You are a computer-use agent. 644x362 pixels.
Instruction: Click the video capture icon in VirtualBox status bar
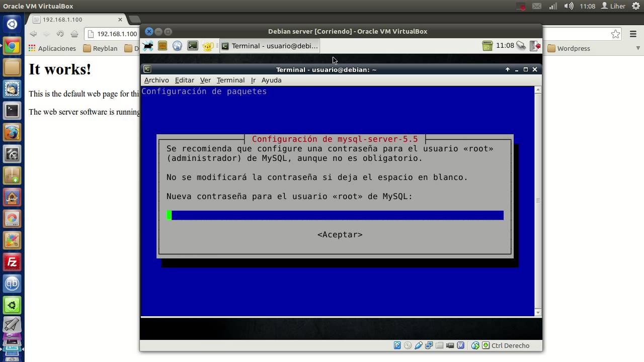click(x=450, y=345)
